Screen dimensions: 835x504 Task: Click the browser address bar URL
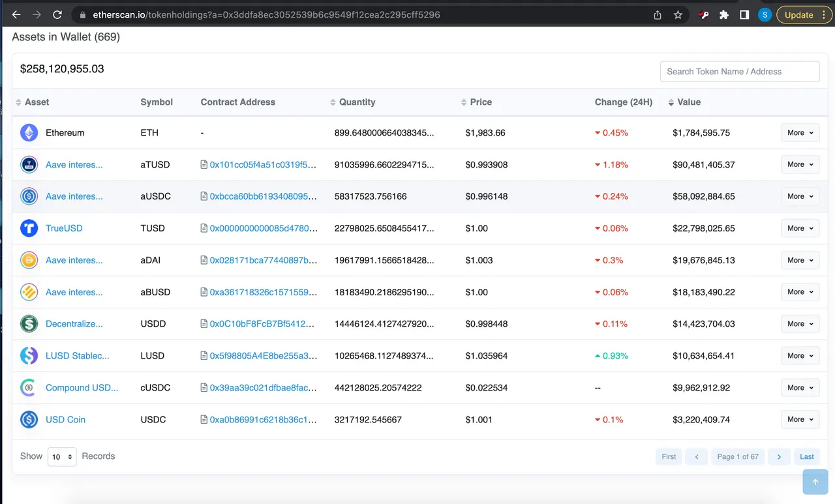click(266, 14)
